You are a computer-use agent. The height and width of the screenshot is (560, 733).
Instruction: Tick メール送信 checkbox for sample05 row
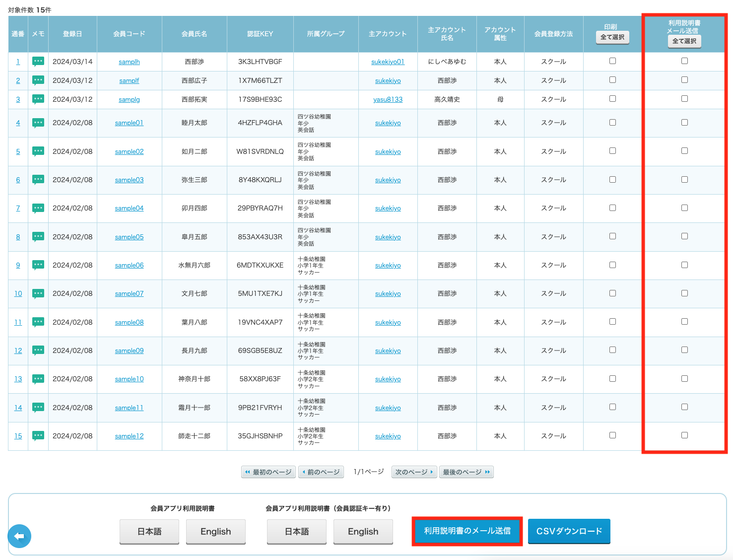tap(684, 236)
